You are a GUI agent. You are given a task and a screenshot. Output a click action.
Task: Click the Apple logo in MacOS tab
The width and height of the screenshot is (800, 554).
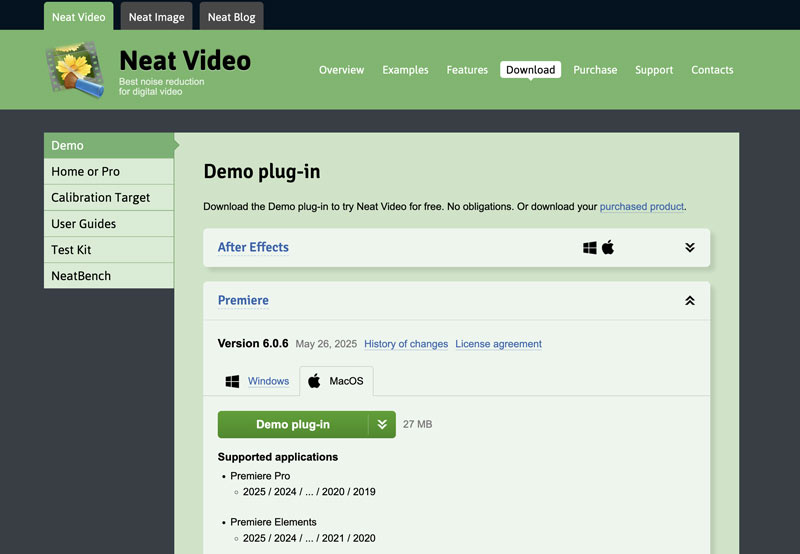[314, 381]
